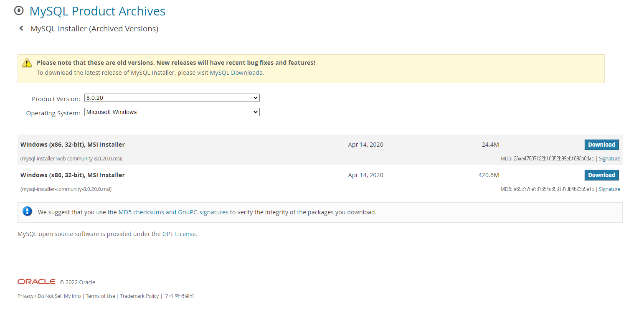The height and width of the screenshot is (310, 644).
Task: Open Signature link for web-community installer
Action: [x=609, y=159]
